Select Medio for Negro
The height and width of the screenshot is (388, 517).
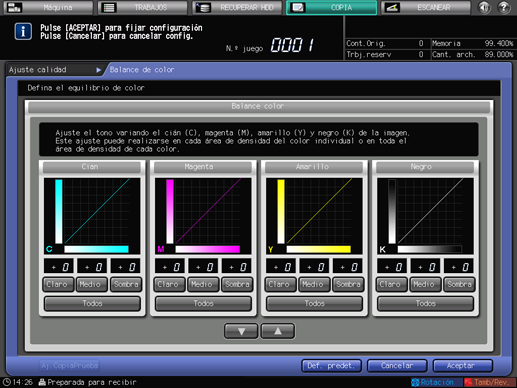[425, 284]
